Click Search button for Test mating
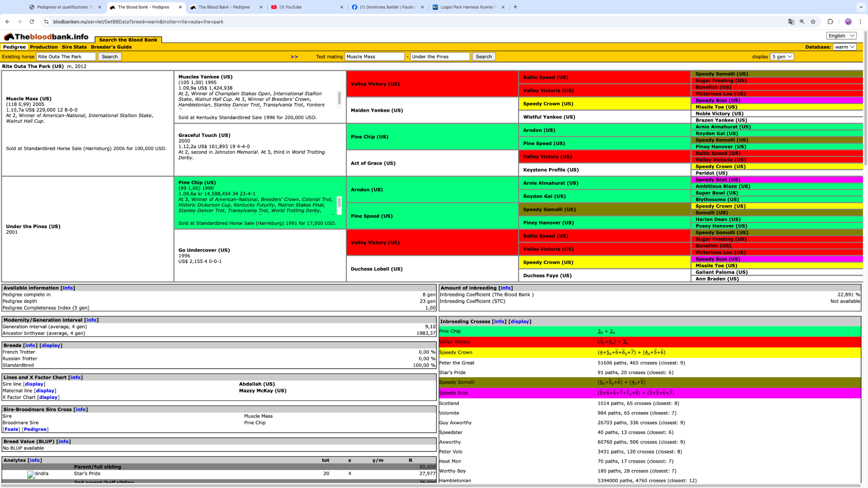868x488 pixels. click(x=484, y=56)
